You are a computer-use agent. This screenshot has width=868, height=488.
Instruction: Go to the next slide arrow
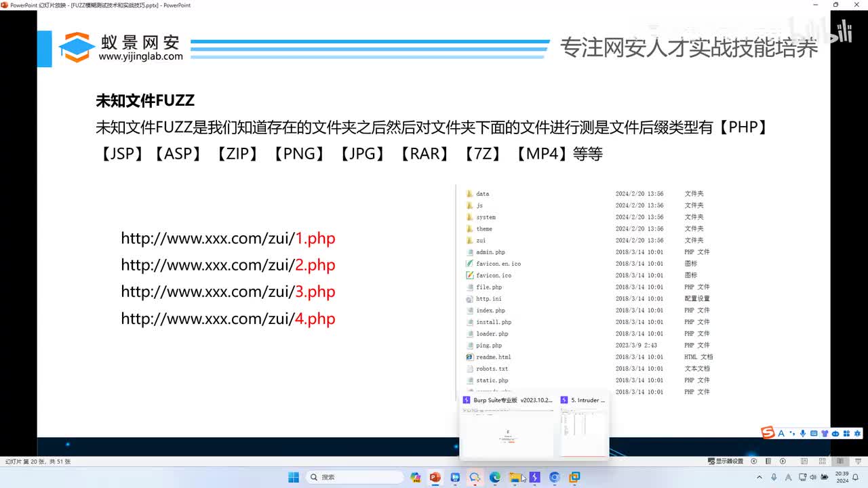coord(783,462)
